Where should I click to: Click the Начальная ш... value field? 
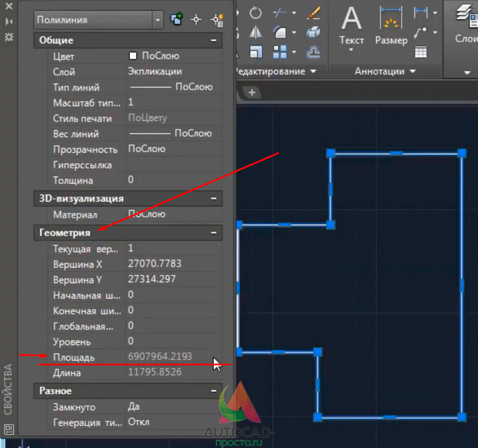[x=174, y=295]
